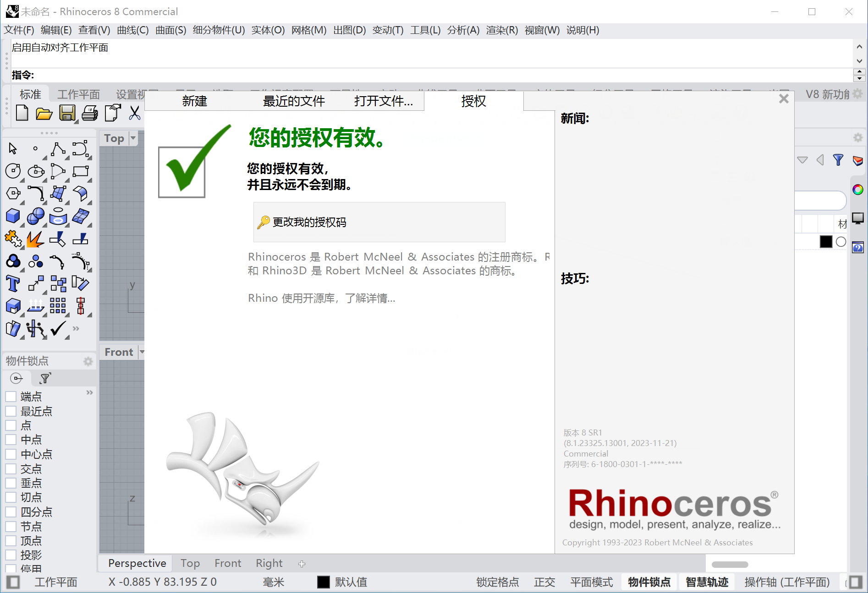868x593 pixels.
Task: Click the blue funnel filter icon in right panel
Action: click(838, 160)
